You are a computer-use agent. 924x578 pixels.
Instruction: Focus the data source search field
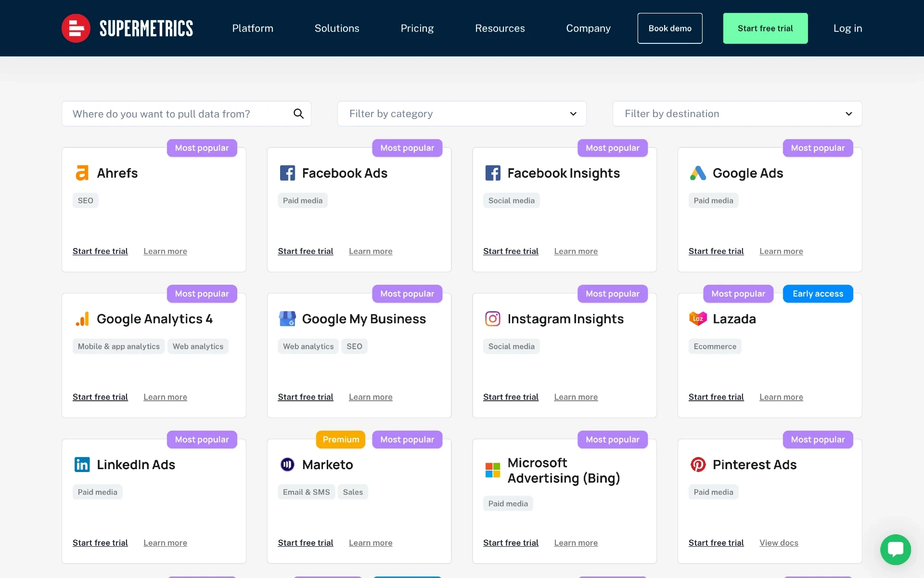pos(186,114)
